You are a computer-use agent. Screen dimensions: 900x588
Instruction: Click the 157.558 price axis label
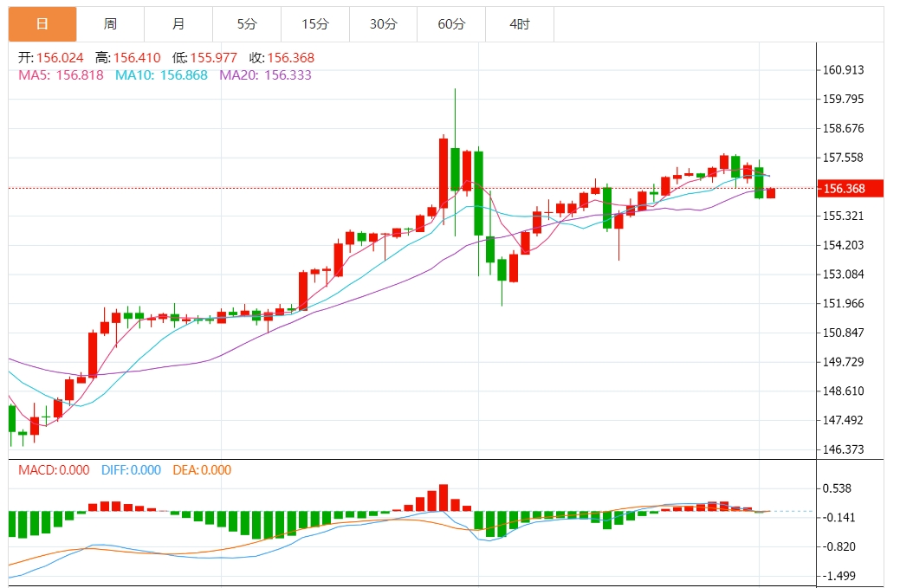point(843,158)
